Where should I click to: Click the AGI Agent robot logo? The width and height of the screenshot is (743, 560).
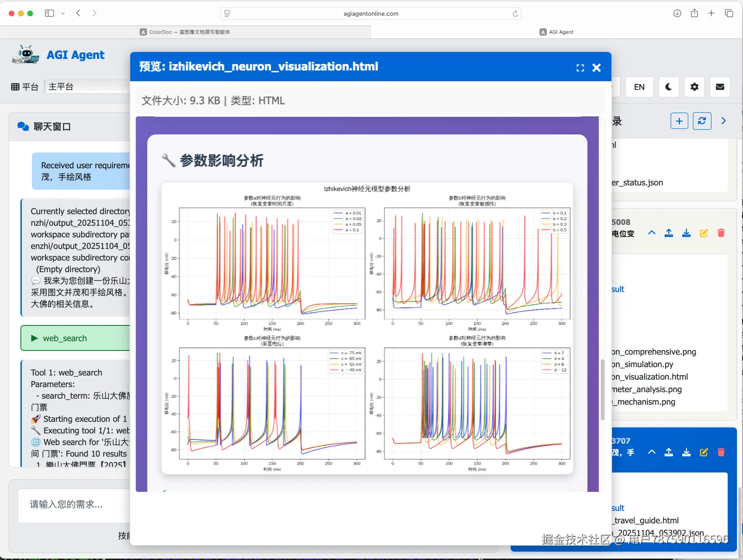(x=26, y=55)
